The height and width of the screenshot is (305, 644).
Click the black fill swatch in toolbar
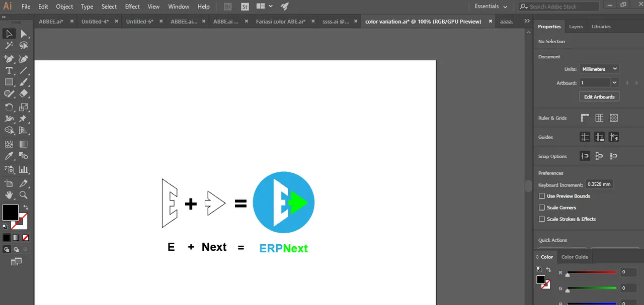(10, 213)
